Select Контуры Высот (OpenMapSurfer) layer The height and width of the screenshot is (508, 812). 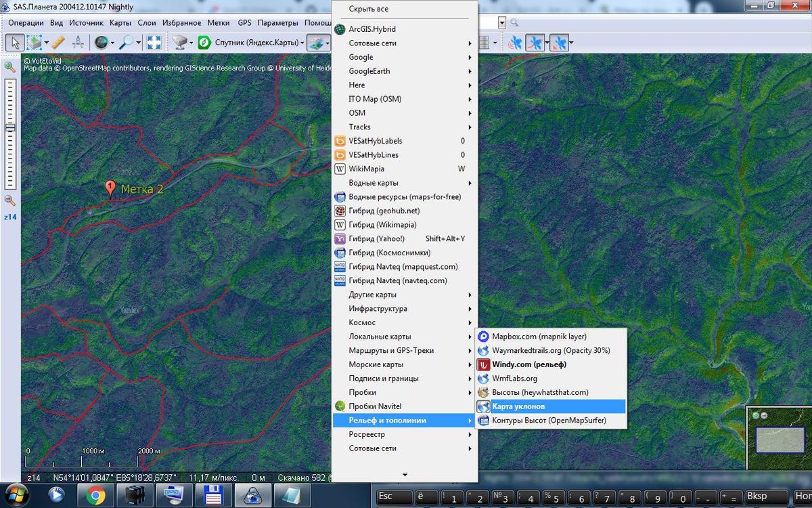[x=551, y=421]
